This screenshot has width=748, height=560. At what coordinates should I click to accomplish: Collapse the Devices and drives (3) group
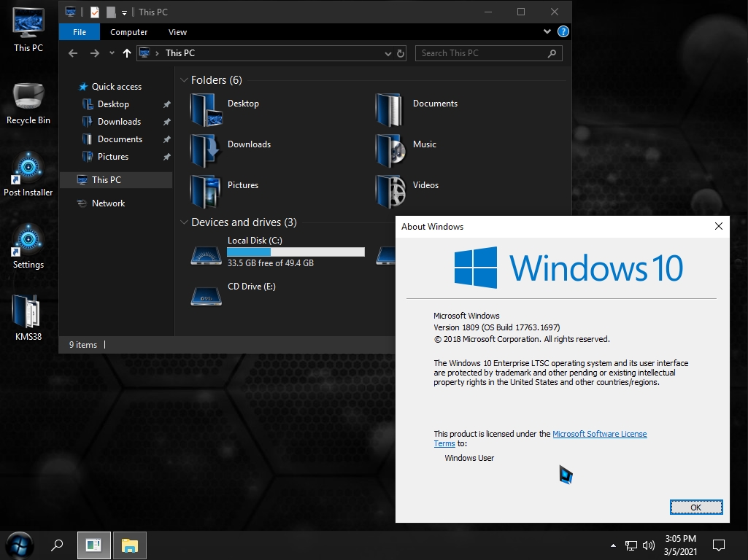click(x=184, y=222)
